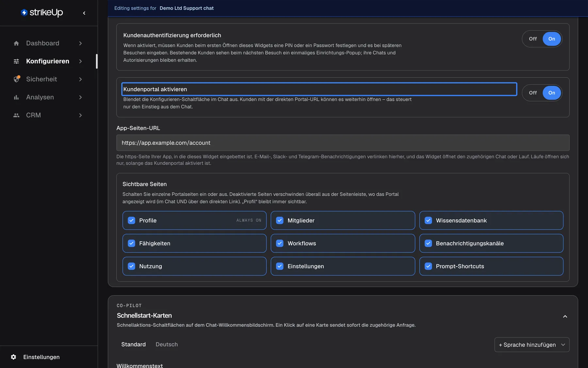The height and width of the screenshot is (368, 588).
Task: Click the CO-PILOT section label
Action: tap(129, 306)
